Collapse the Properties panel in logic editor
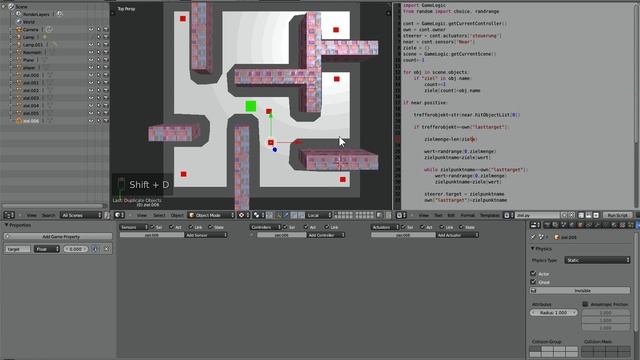The image size is (640, 360). [x=7, y=225]
